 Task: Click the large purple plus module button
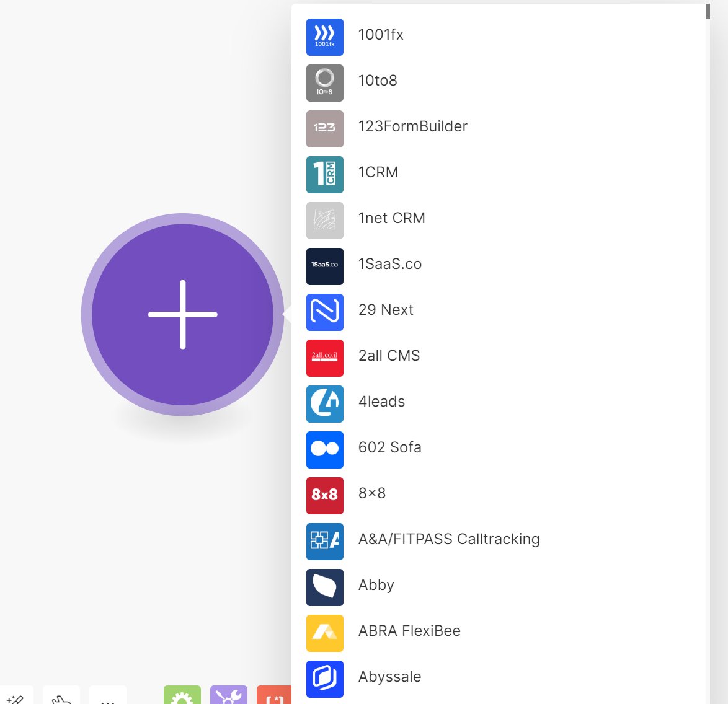click(182, 315)
